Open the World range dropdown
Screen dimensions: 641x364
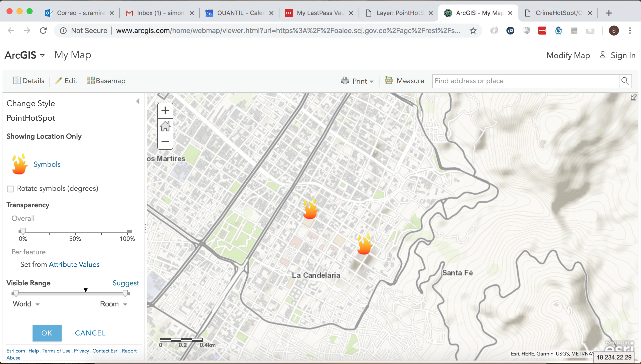pos(26,304)
